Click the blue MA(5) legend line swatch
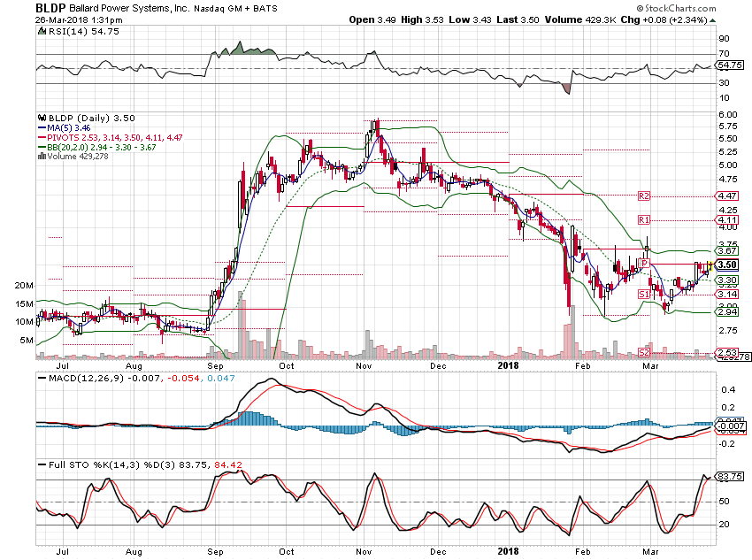This screenshot has height=560, width=752. pos(42,128)
